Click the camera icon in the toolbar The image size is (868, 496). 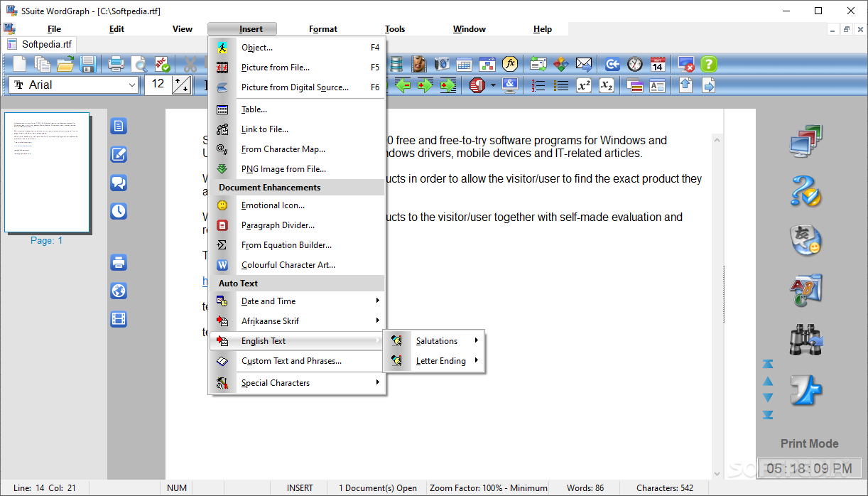(442, 65)
